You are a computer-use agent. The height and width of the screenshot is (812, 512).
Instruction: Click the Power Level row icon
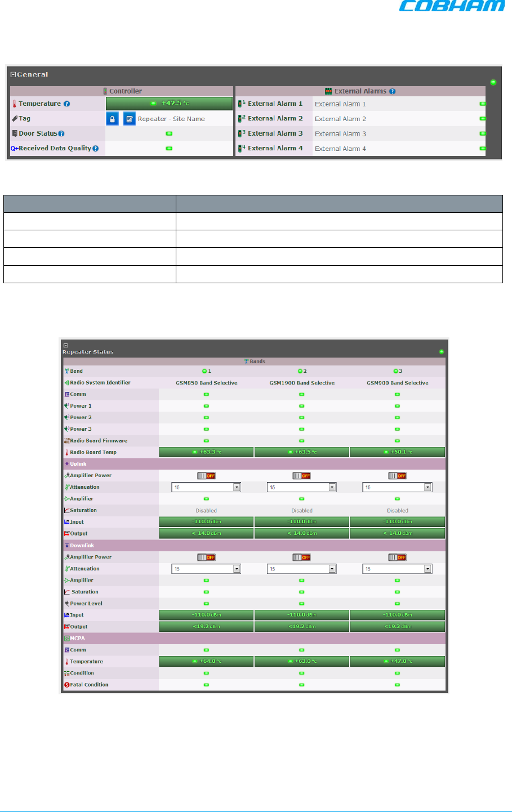pyautogui.click(x=66, y=604)
